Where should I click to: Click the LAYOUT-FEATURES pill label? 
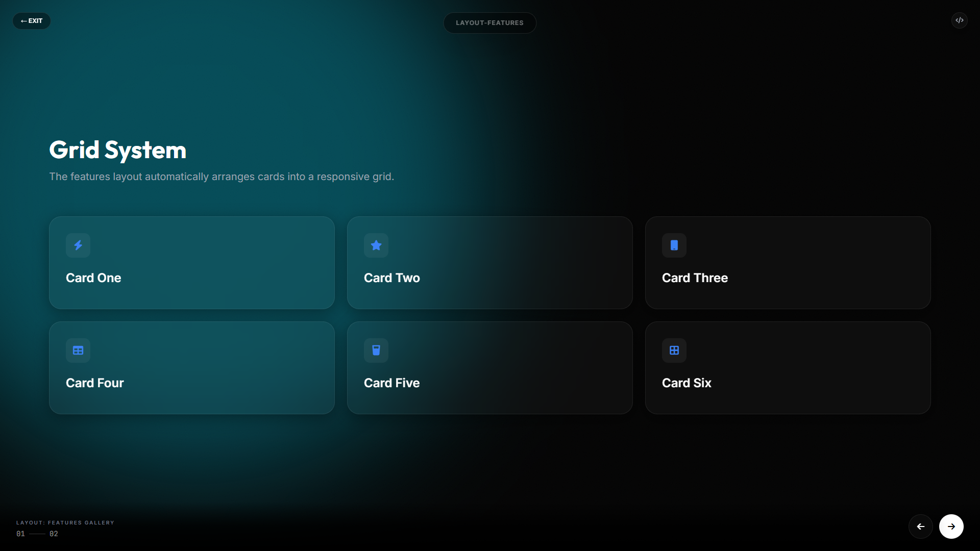489,23
